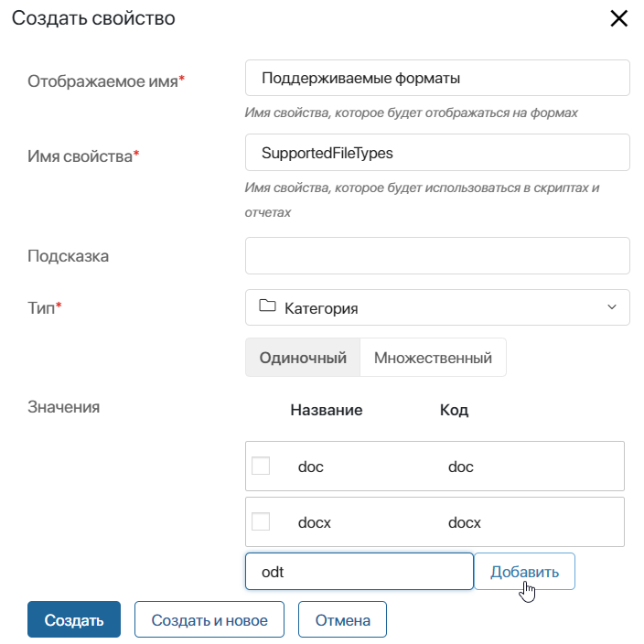
Task: Click the Имя свойства field
Action: [x=437, y=153]
